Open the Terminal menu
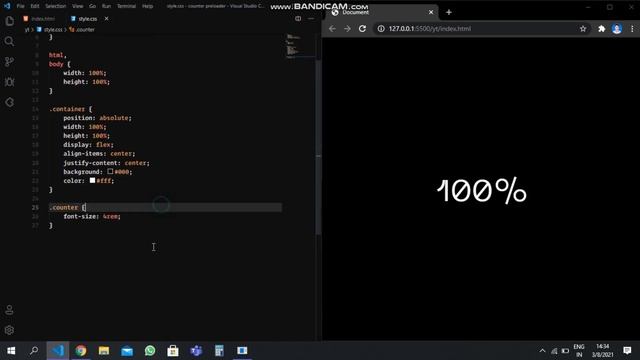The height and width of the screenshot is (360, 640). pos(127,6)
